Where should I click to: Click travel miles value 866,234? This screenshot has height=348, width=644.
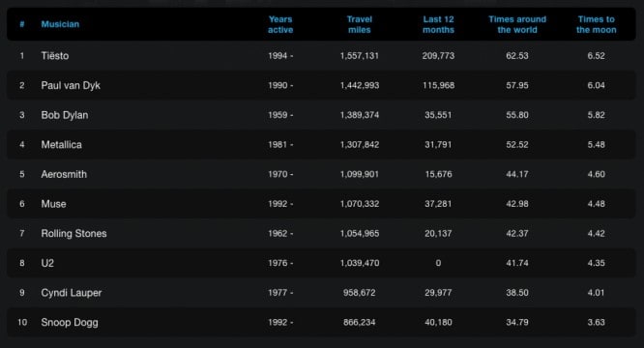click(x=360, y=322)
